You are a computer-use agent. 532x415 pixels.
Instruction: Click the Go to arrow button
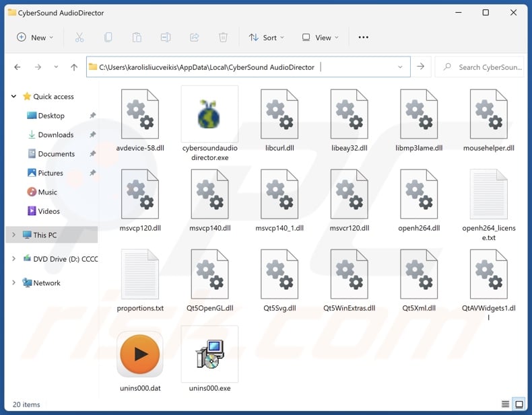(x=421, y=67)
